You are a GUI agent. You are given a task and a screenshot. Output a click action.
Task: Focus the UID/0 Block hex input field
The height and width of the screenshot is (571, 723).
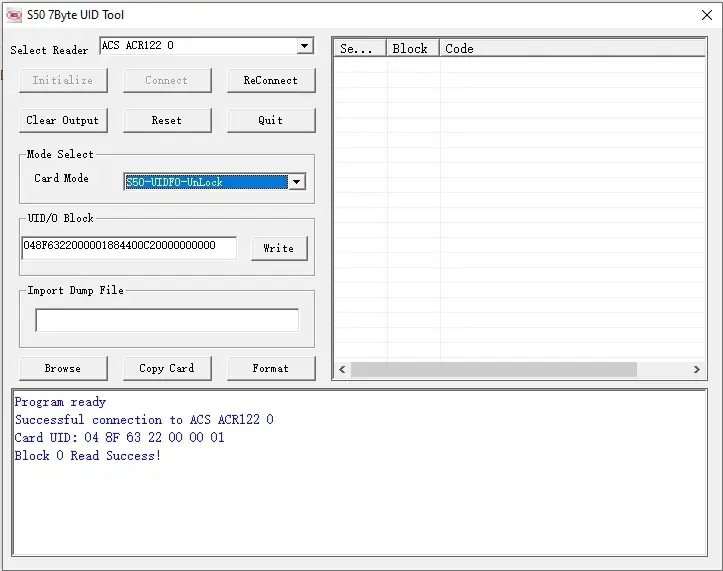coord(129,247)
